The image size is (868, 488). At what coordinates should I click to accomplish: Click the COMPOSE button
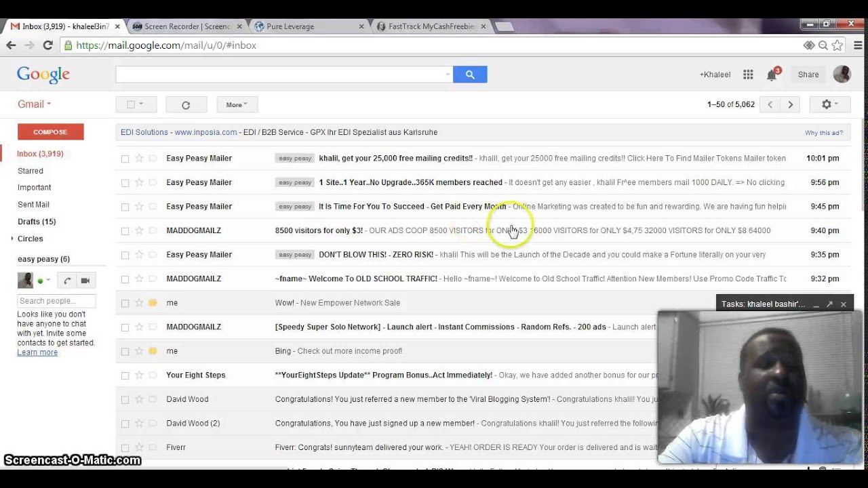50,131
